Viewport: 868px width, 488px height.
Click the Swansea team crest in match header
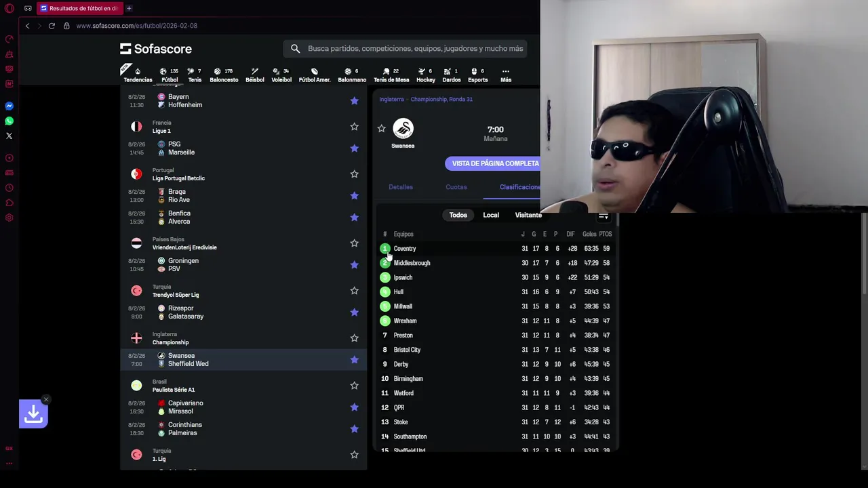[403, 129]
